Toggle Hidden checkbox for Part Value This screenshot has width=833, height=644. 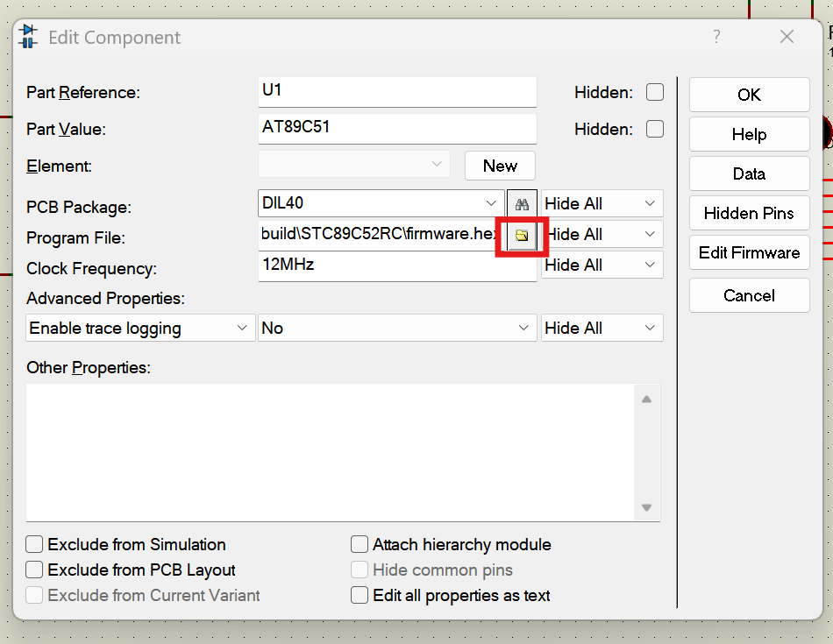(x=654, y=129)
